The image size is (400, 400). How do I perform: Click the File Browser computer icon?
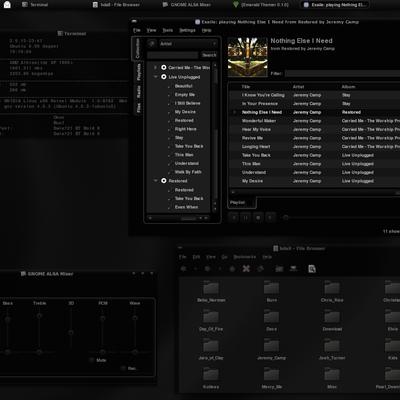294,269
